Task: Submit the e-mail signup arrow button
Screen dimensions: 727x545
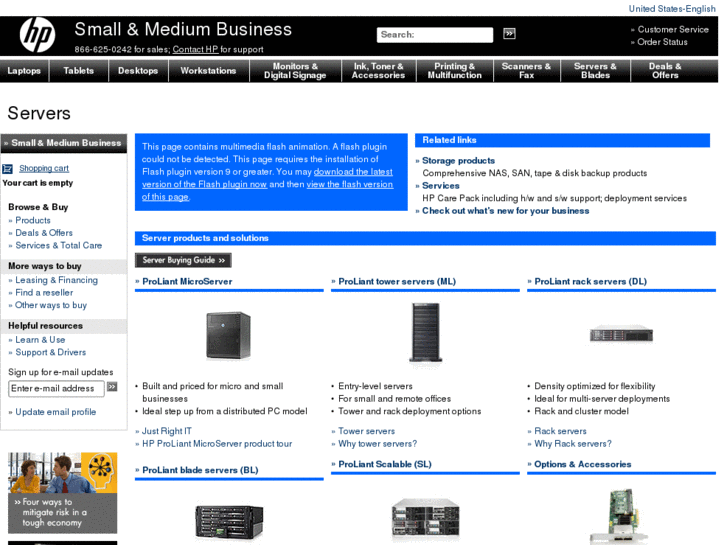Action: pyautogui.click(x=112, y=387)
